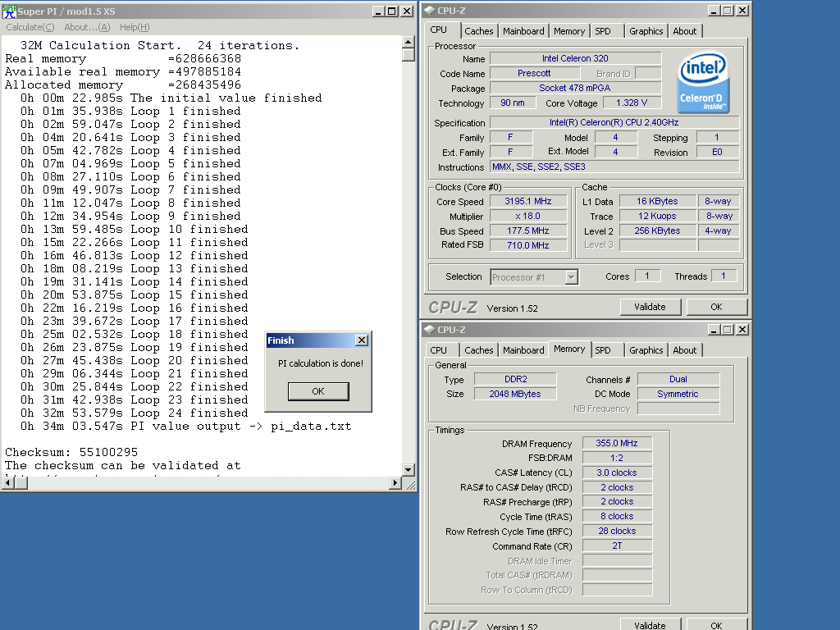Image resolution: width=840 pixels, height=630 pixels.
Task: Maximize the Super PI window
Action: pos(392,11)
